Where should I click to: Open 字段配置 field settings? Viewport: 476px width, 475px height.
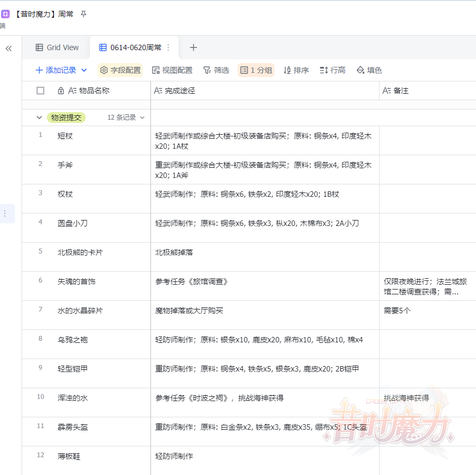(120, 70)
